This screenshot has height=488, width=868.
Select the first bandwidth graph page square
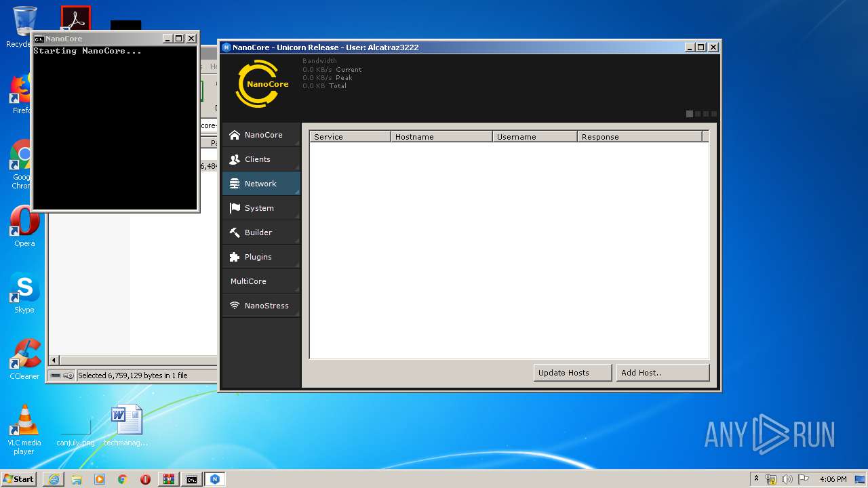tap(690, 114)
